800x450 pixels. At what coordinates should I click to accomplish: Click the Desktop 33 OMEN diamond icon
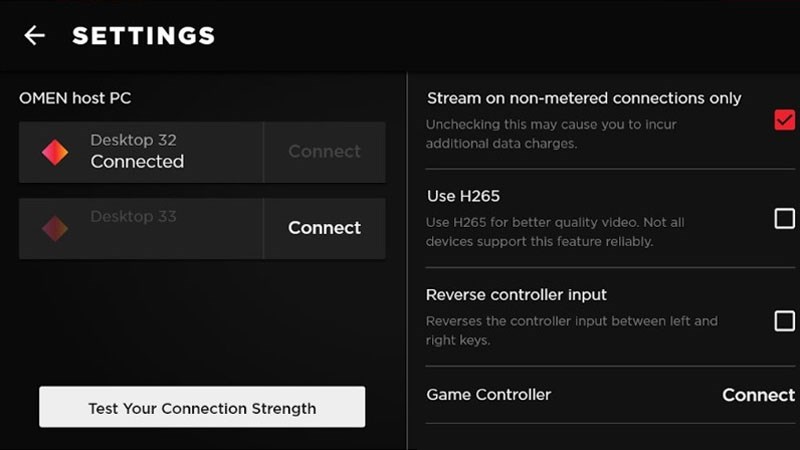coord(55,228)
